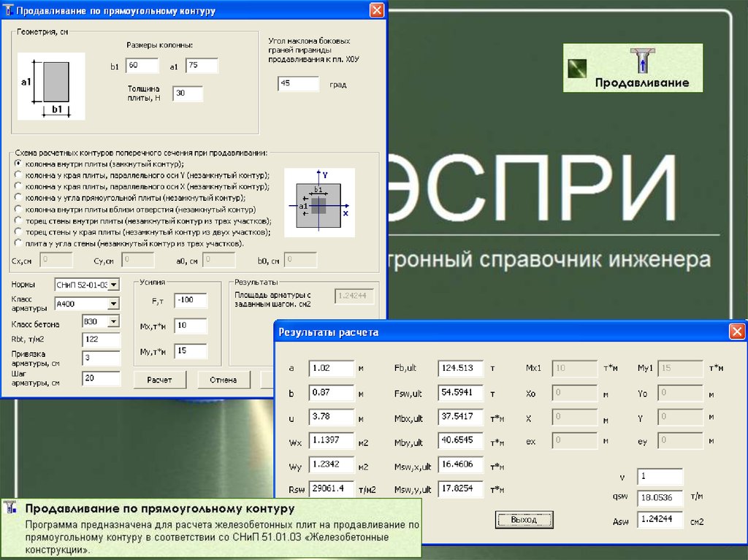The image size is (748, 560).
Task: Click the green square icon beside Продавливание
Action: tap(579, 66)
